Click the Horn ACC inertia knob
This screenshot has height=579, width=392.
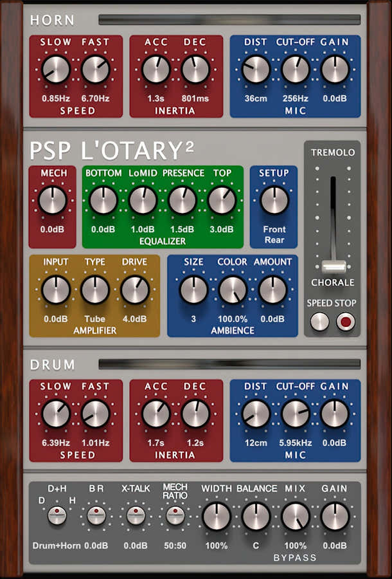pos(156,69)
